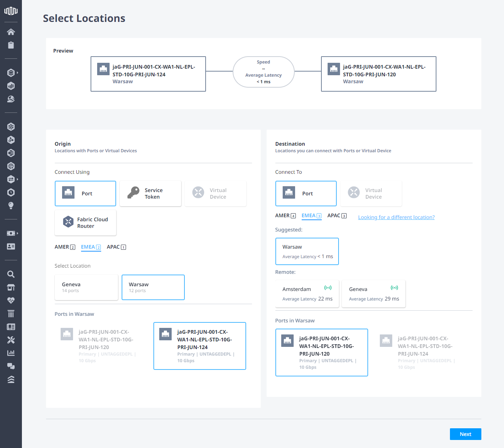Click the storefront marketplace icon in sidebar
The image size is (504, 448).
[x=11, y=287]
